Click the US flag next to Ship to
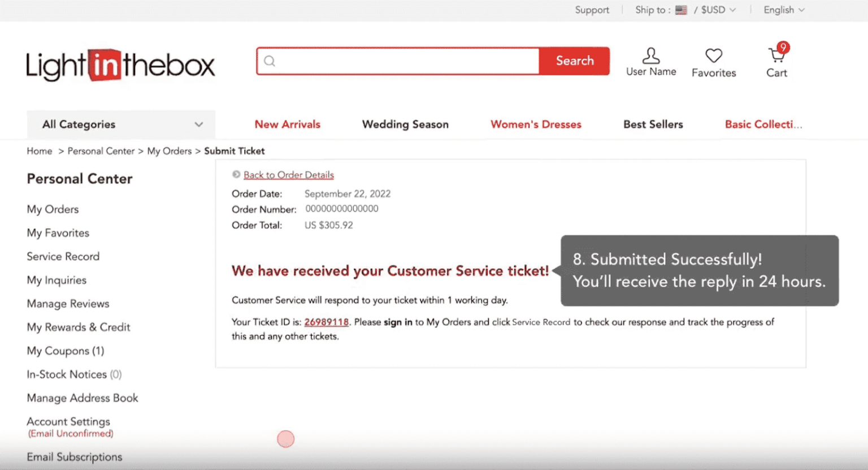This screenshot has height=470, width=868. pos(681,10)
